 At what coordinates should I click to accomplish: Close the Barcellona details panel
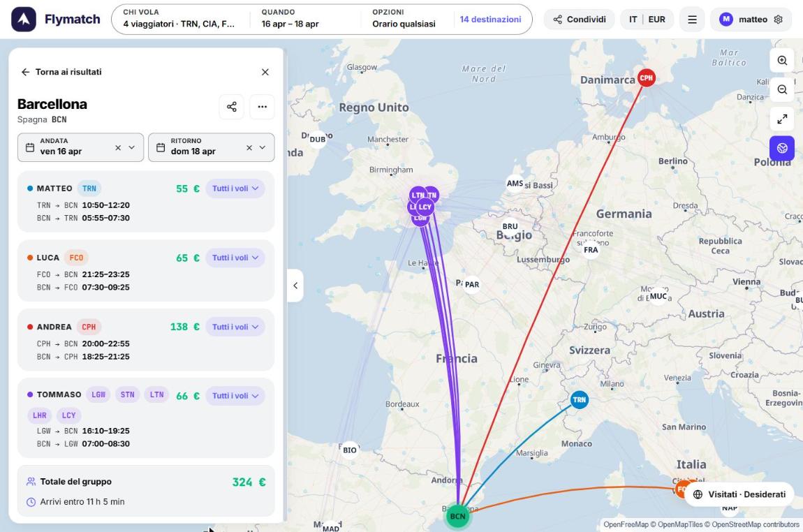pos(265,72)
